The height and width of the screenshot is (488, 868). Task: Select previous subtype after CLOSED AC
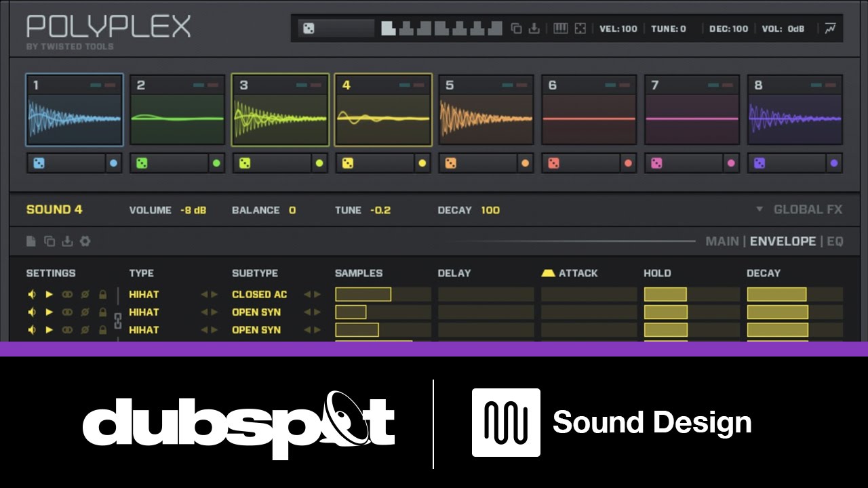[x=307, y=294]
